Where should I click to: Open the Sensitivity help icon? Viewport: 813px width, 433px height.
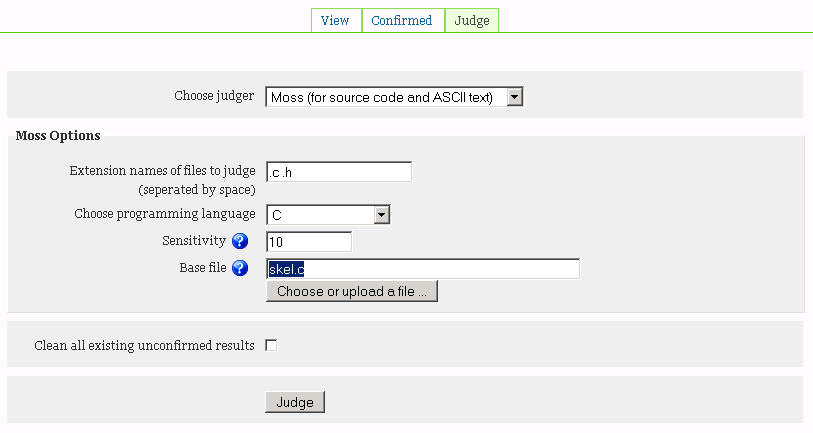(240, 241)
